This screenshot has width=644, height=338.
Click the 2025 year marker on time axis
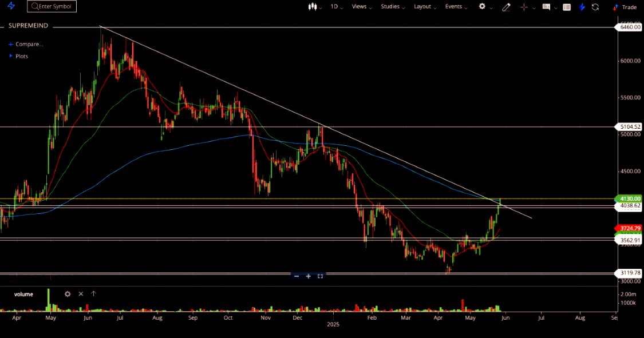click(333, 324)
